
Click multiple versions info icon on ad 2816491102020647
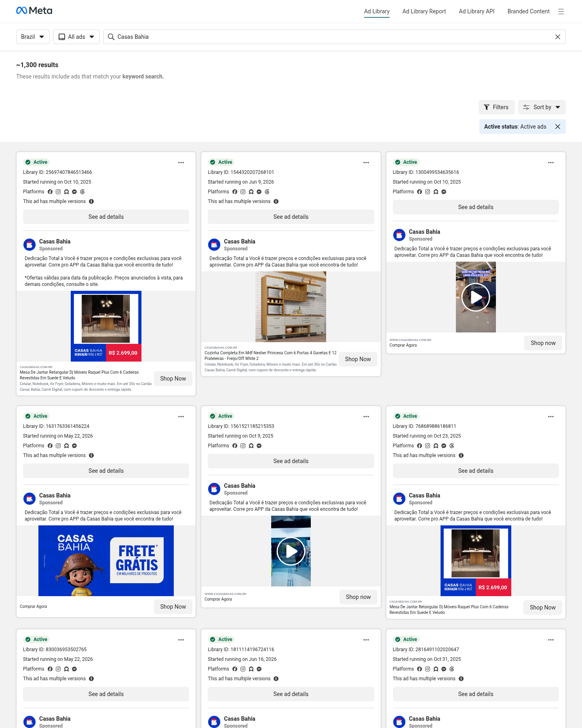pyautogui.click(x=461, y=679)
